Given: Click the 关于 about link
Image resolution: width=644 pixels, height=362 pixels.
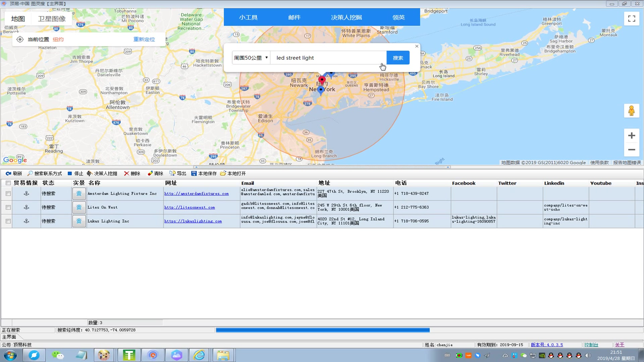Looking at the screenshot, I should tap(620, 345).
